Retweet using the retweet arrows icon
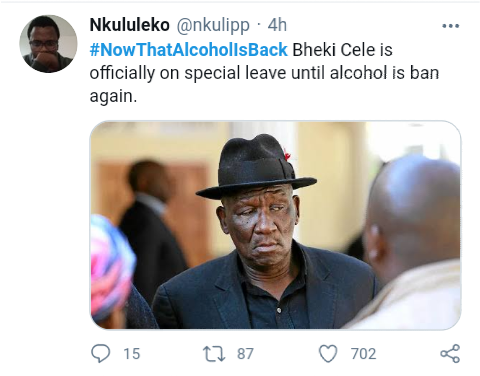This screenshot has width=480, height=376. (214, 354)
